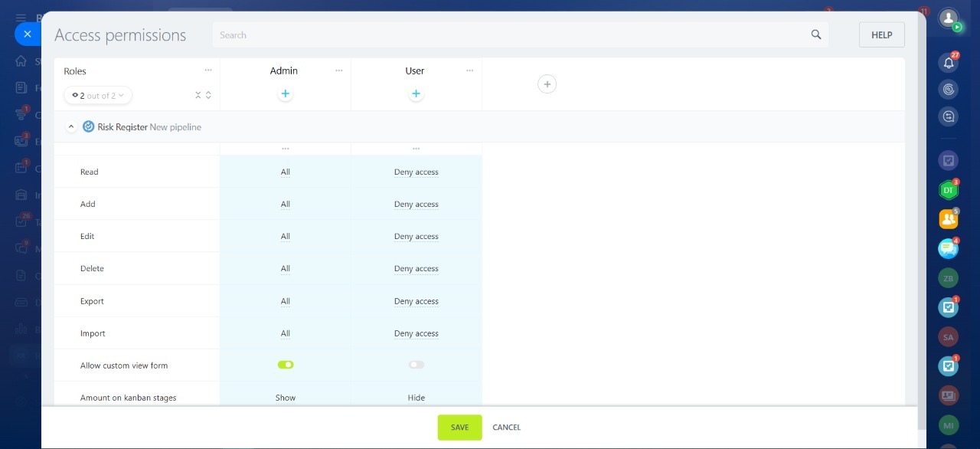The height and width of the screenshot is (449, 980).
Task: Click the Admin role name
Action: (x=284, y=70)
